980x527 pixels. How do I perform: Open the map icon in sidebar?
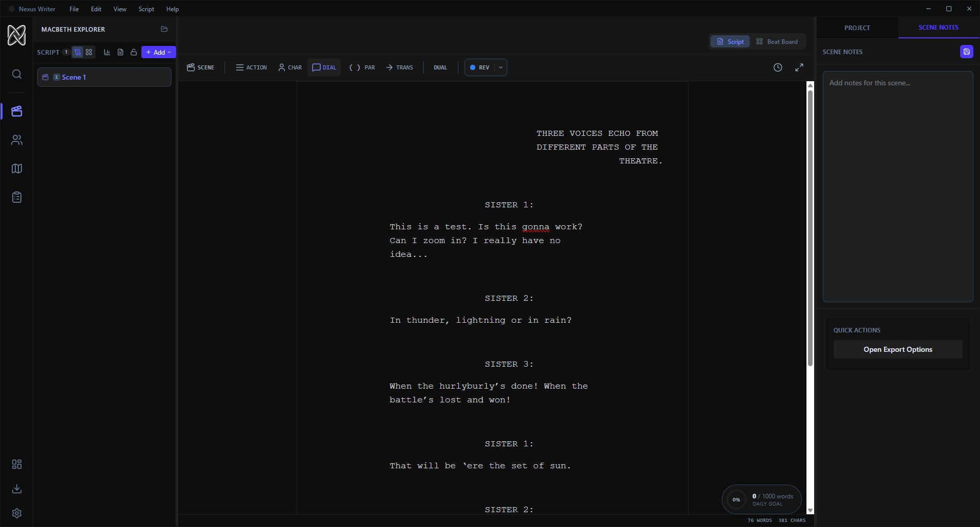click(x=17, y=169)
